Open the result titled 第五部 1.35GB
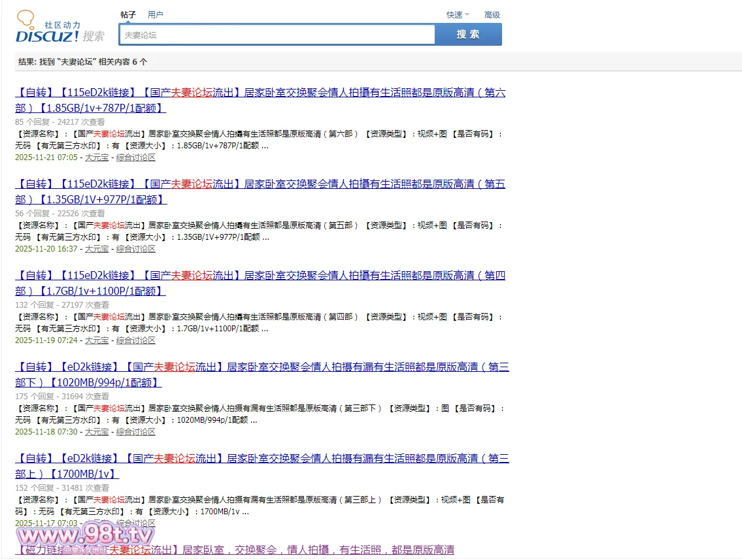 [x=260, y=184]
